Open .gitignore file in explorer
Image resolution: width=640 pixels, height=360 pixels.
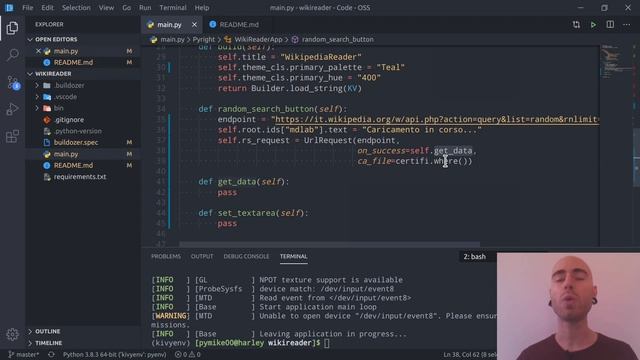point(69,120)
